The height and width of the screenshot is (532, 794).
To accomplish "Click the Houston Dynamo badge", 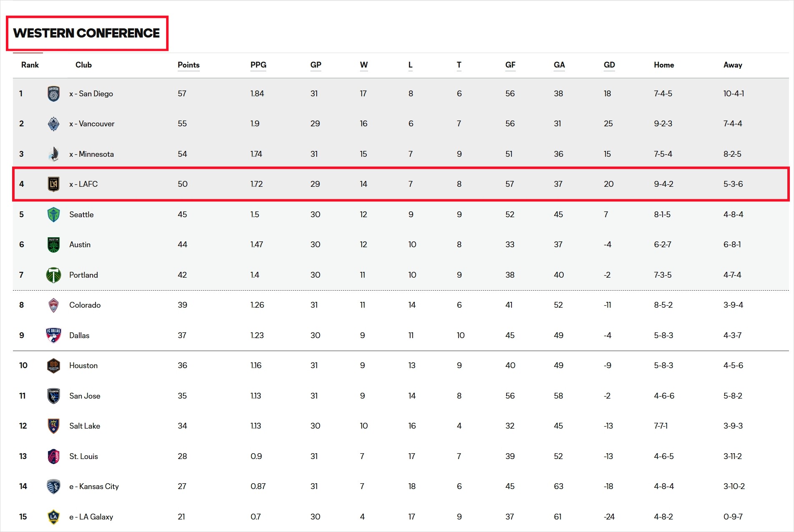I will coord(53,365).
